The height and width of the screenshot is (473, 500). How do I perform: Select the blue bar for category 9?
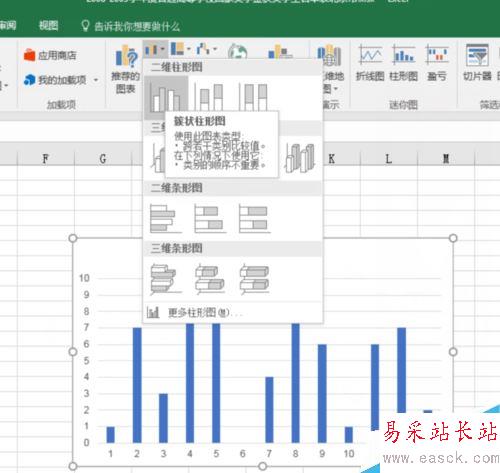coord(322,393)
